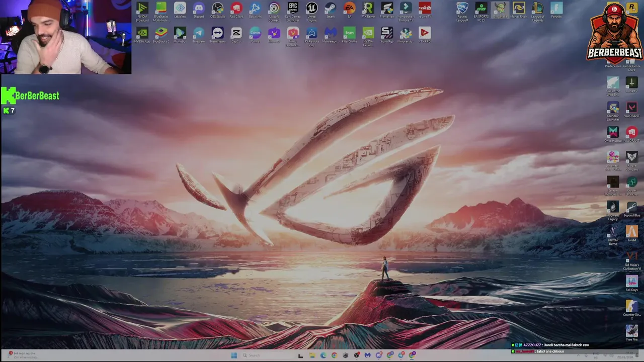
Task: Open FiveM desktop shortcut
Action: (631, 234)
